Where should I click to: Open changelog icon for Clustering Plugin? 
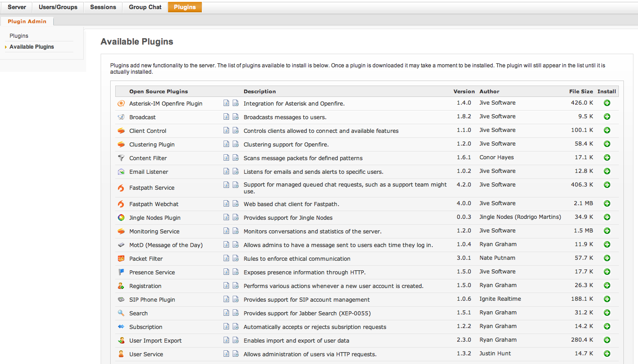pyautogui.click(x=235, y=144)
